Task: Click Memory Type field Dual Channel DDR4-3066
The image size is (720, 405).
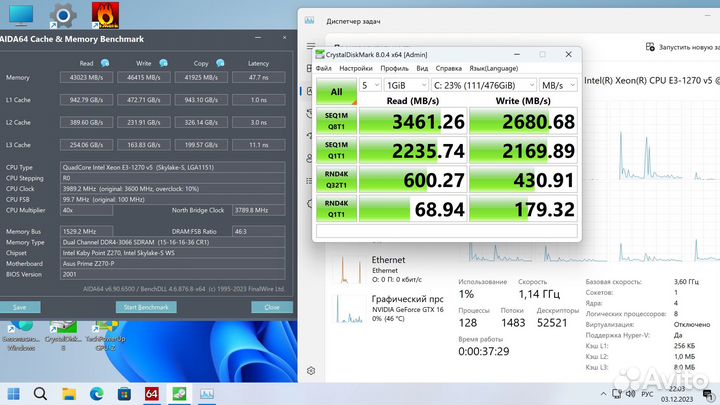Action: [173, 242]
